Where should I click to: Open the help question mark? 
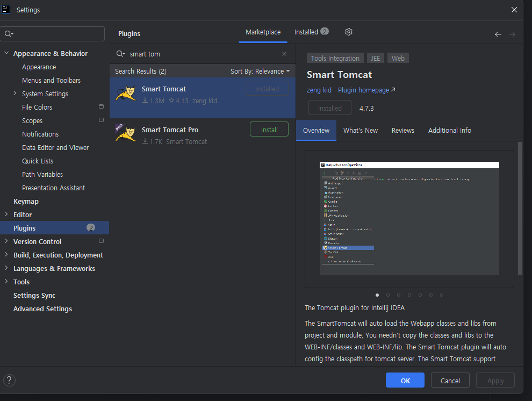[x=10, y=380]
